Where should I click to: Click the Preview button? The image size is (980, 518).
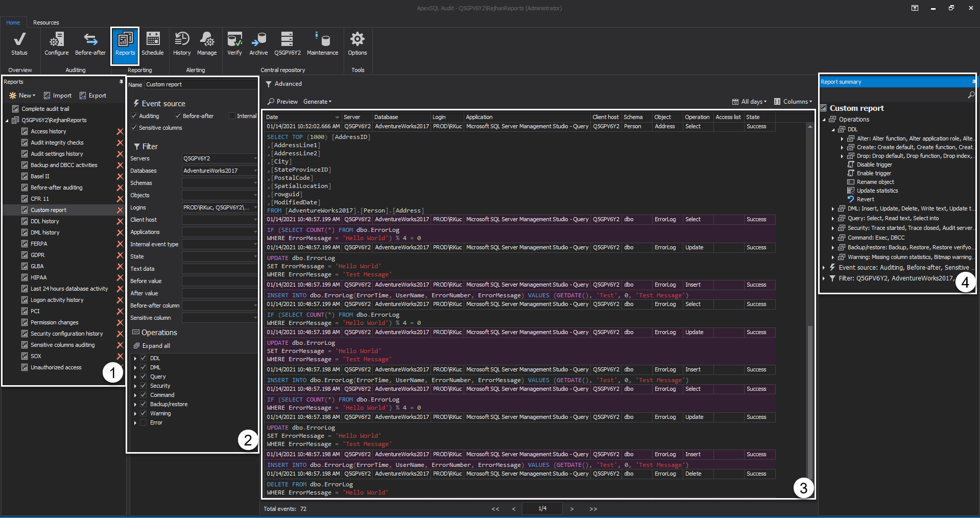[x=282, y=101]
